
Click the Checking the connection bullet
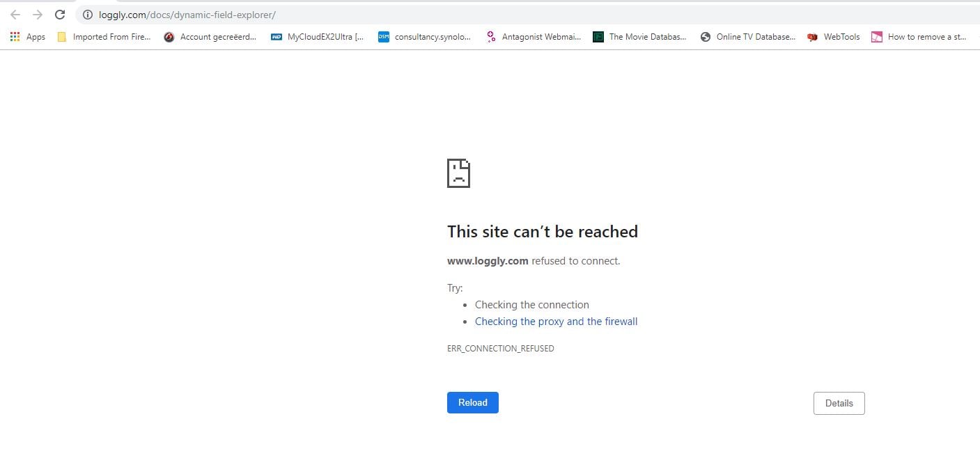(x=532, y=305)
